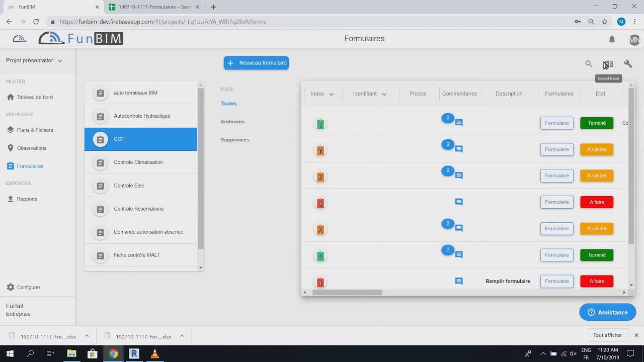Click the Export Excel icon
Viewport: 644px width, 362px height.
point(608,64)
